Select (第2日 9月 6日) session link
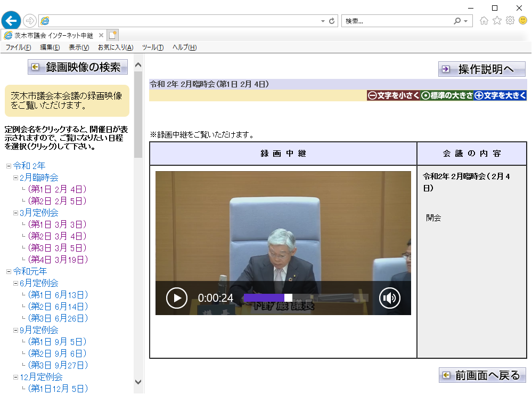Viewport: 532px width, 394px height. (x=58, y=353)
